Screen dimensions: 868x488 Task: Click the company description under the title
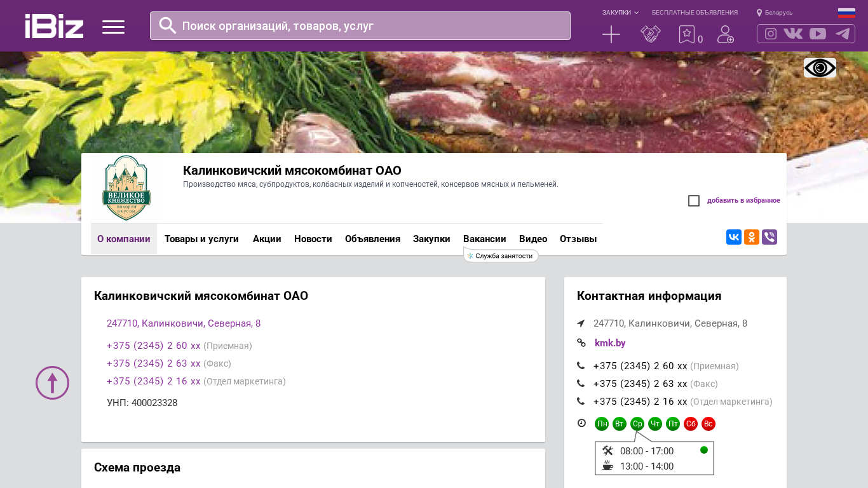click(x=370, y=184)
